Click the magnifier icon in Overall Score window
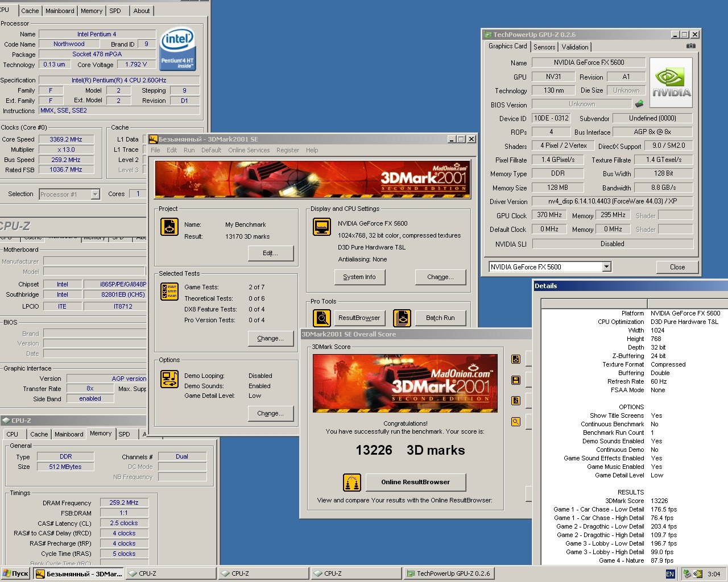 point(516,421)
